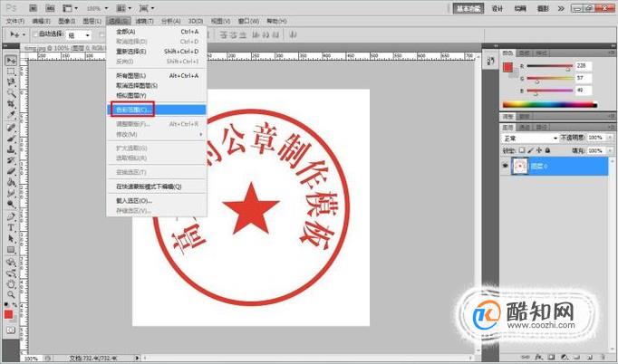Open the 不透明度 opacity slider arrow

(610, 138)
